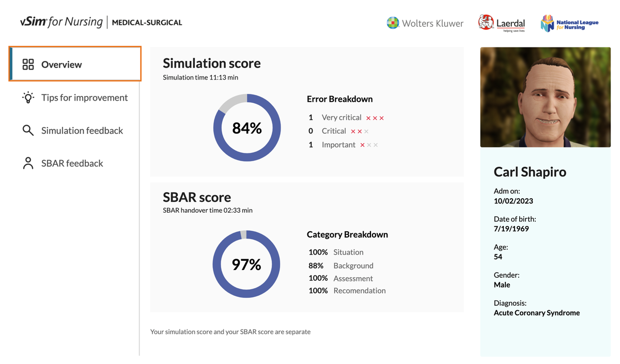The width and height of the screenshot is (620, 364).
Task: Click the person SBAR feedback icon
Action: coord(28,163)
